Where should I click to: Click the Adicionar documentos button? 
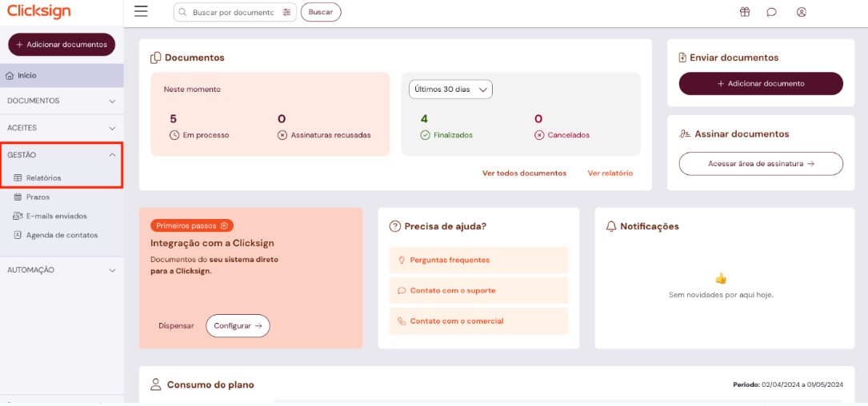[62, 45]
